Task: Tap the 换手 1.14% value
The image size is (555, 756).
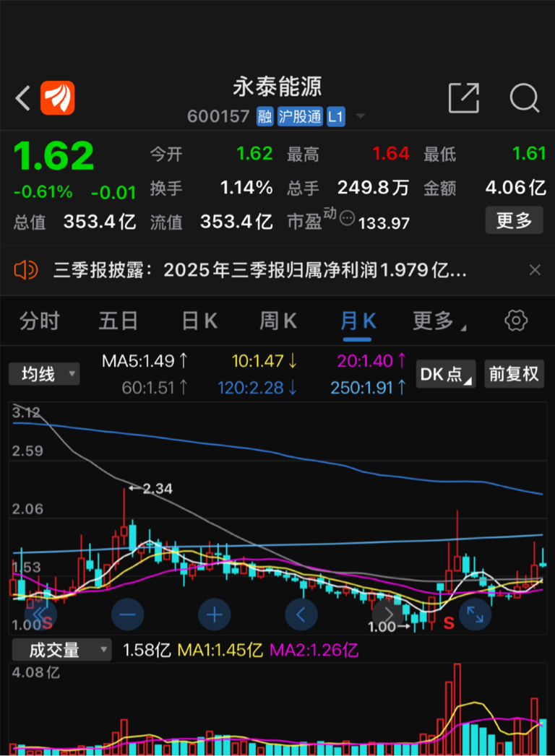Action: pyautogui.click(x=246, y=188)
